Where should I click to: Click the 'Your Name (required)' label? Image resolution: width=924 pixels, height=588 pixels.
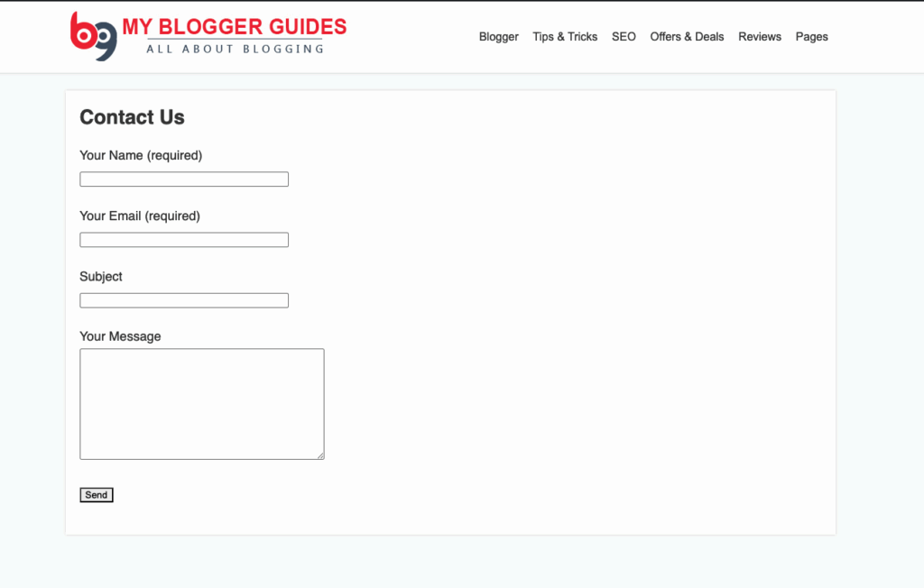pos(141,155)
